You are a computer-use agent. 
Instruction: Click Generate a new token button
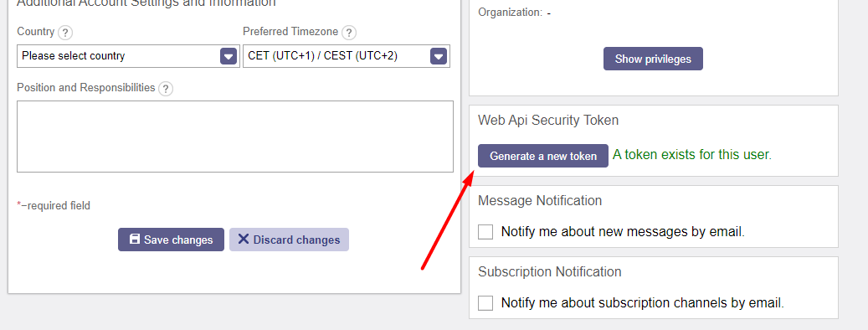[x=543, y=156]
